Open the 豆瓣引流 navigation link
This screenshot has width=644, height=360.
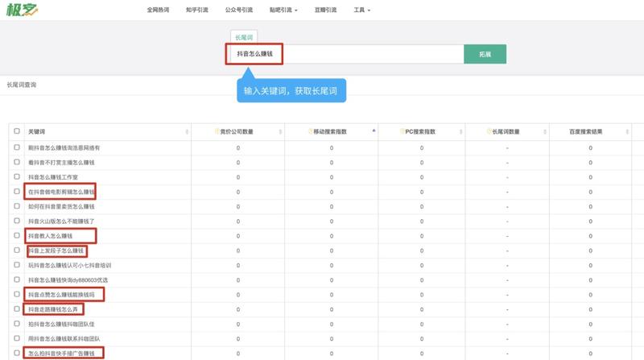[325, 10]
